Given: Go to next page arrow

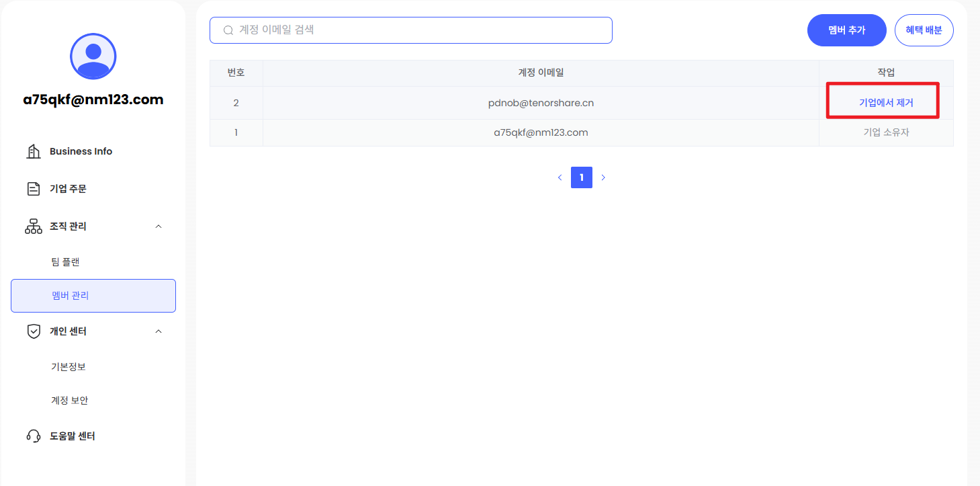Looking at the screenshot, I should click(603, 177).
